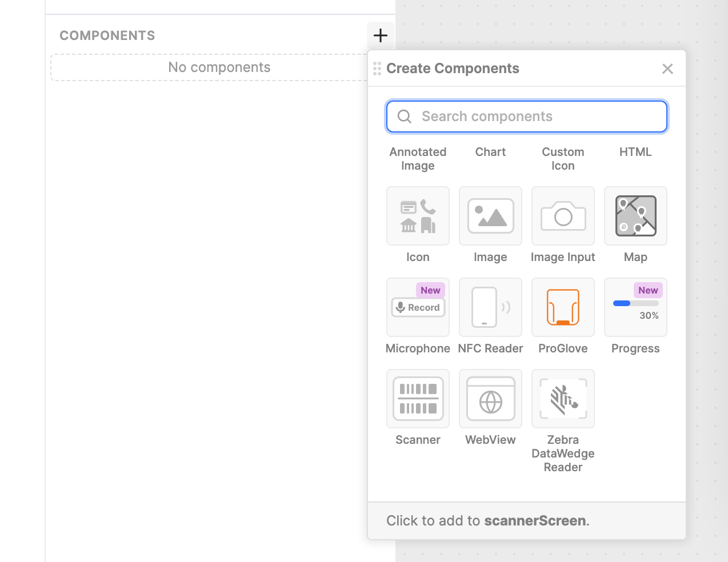The width and height of the screenshot is (728, 562).
Task: Add the Icon component
Action: [418, 216]
